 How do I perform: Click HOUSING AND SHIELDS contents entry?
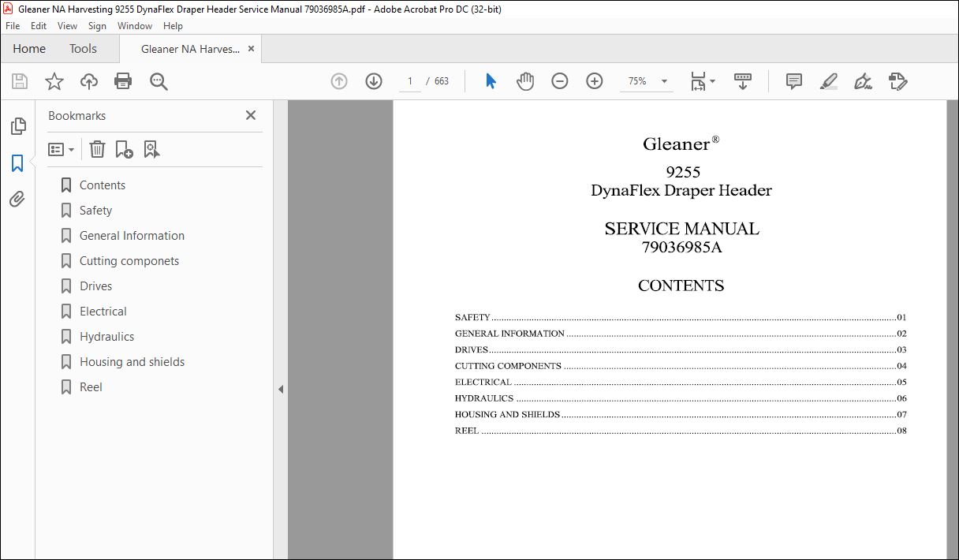tap(681, 414)
